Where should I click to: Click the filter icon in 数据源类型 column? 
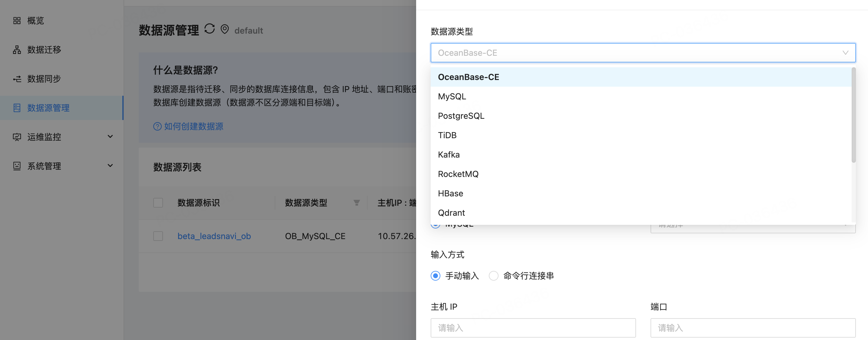coord(356,203)
